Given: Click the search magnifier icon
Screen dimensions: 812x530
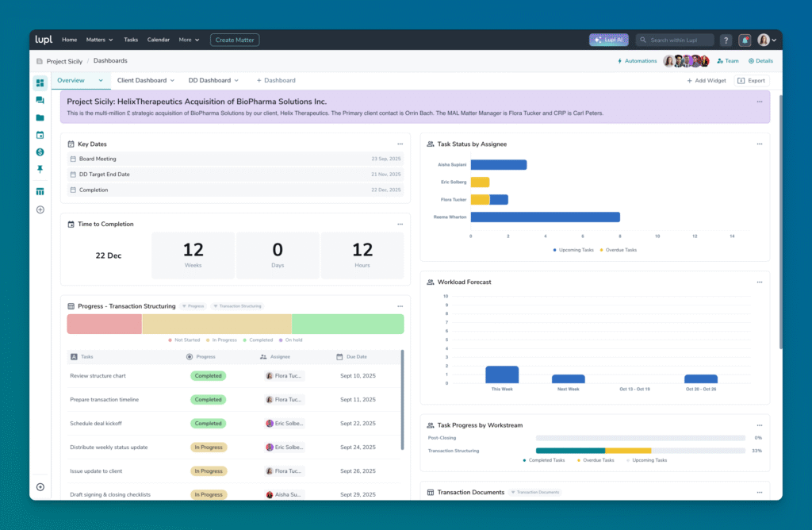Looking at the screenshot, I should tap(643, 40).
